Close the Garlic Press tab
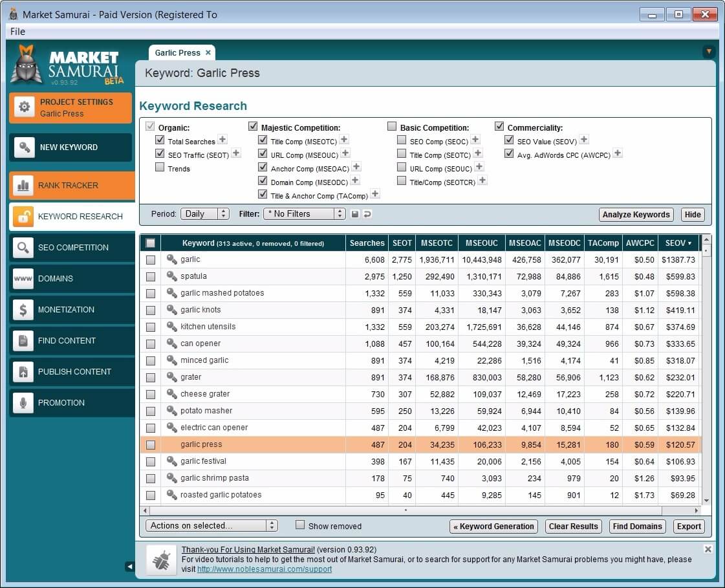Image resolution: width=725 pixels, height=588 pixels. pyautogui.click(x=208, y=52)
